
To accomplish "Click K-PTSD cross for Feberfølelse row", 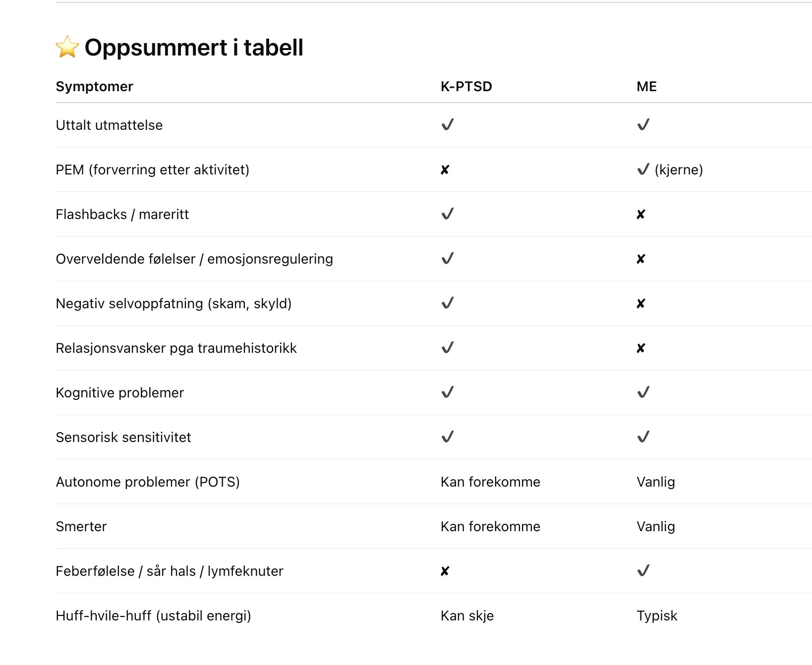I will (445, 571).
